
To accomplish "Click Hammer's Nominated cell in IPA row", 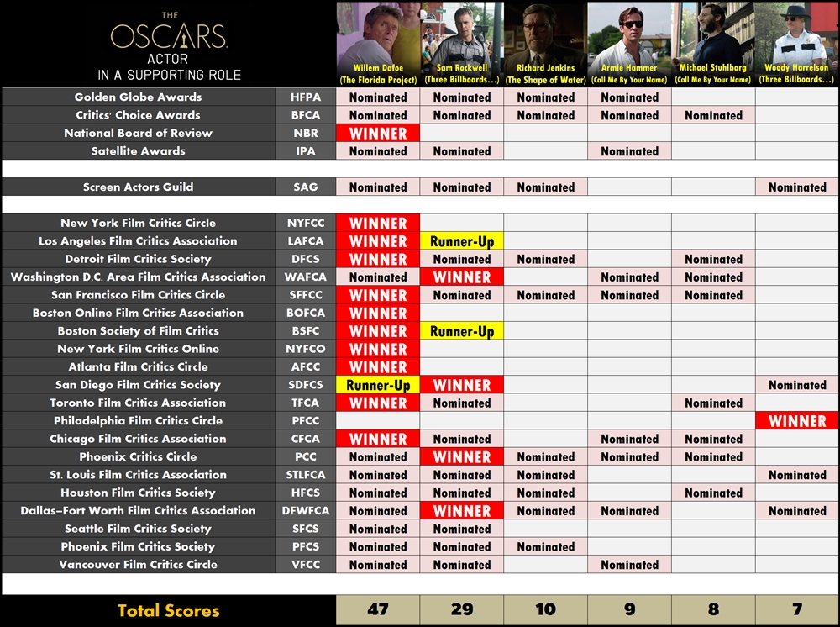I will [x=629, y=151].
